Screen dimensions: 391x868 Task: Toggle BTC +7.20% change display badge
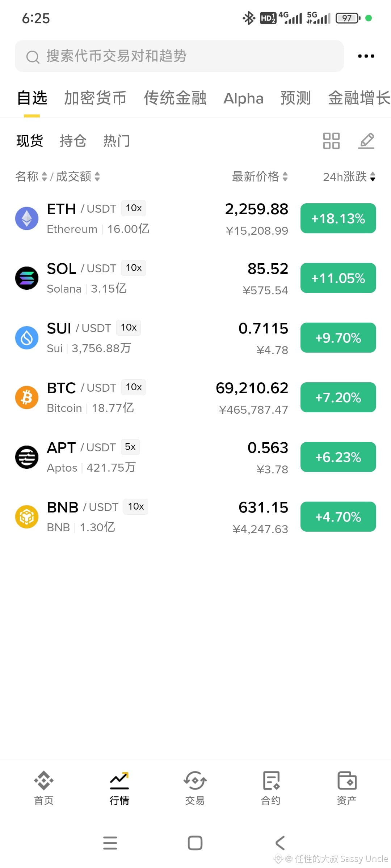tap(338, 397)
